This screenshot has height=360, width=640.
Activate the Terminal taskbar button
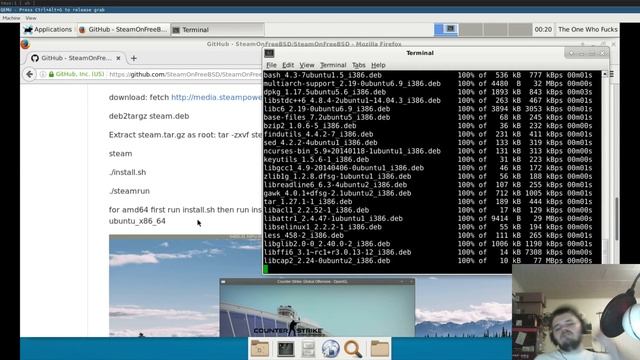pos(217,29)
